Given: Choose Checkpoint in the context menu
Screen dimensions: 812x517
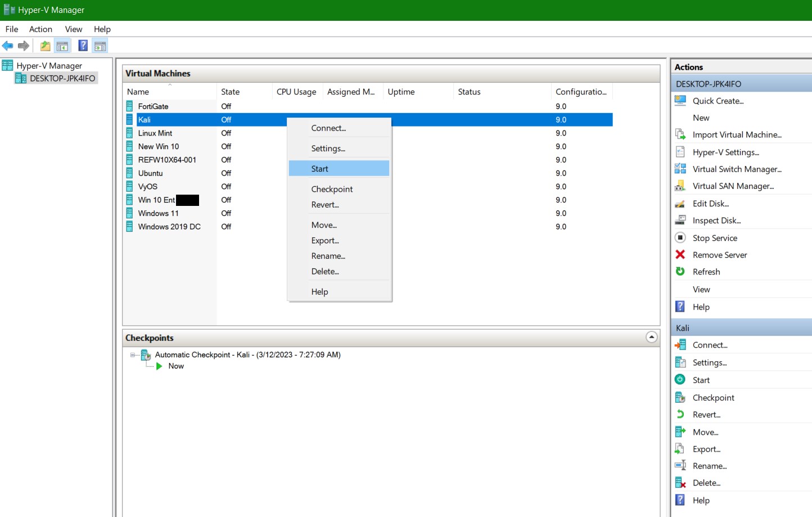Looking at the screenshot, I should (339, 189).
